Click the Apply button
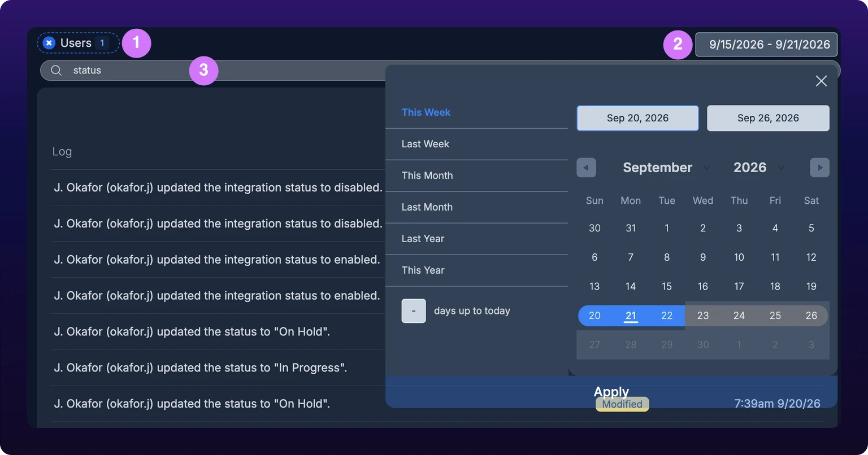Image resolution: width=868 pixels, height=455 pixels. pyautogui.click(x=611, y=392)
